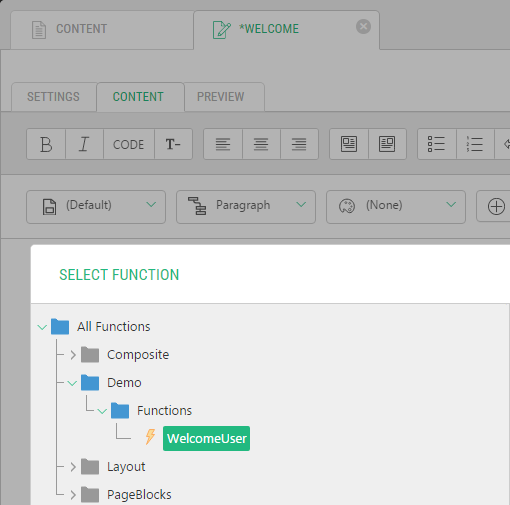Switch to the Preview tab
Screen dimensions: 510x505
click(221, 97)
